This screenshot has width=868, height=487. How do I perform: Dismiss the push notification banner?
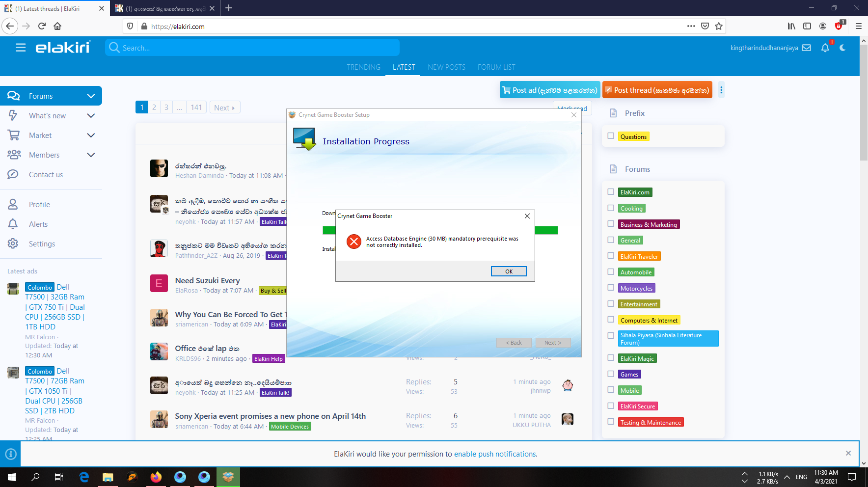pos(848,453)
